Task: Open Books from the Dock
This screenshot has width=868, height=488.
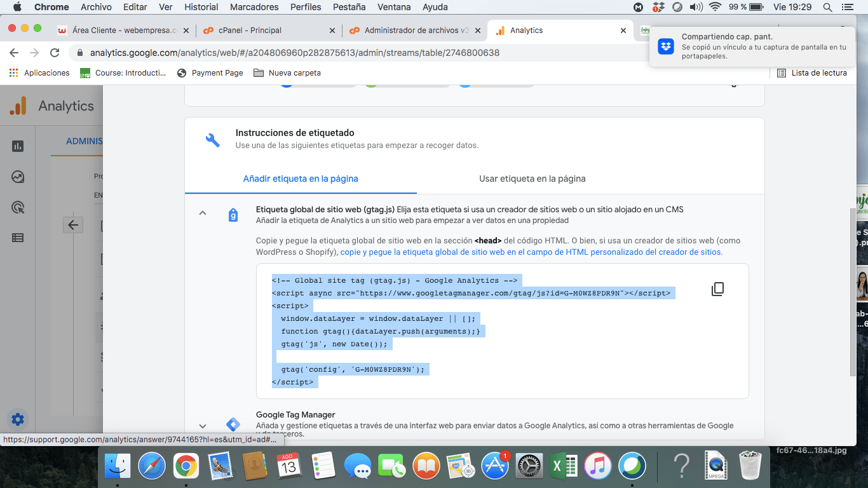Action: (426, 467)
